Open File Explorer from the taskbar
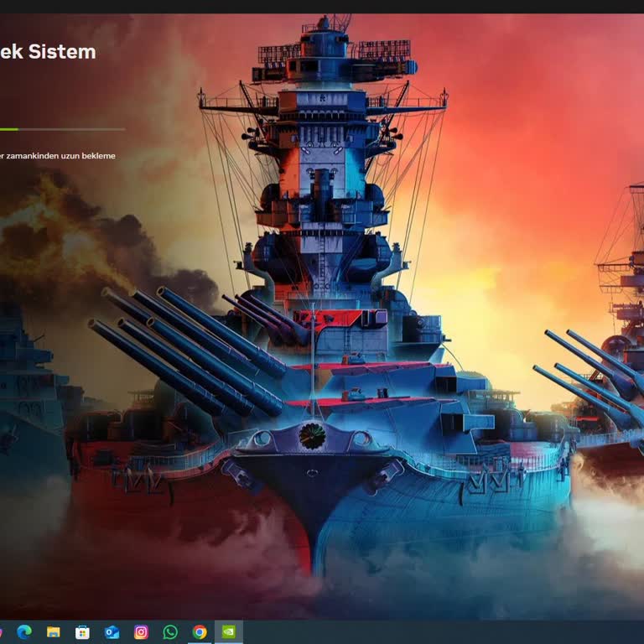The width and height of the screenshot is (644, 644). pos(54,631)
